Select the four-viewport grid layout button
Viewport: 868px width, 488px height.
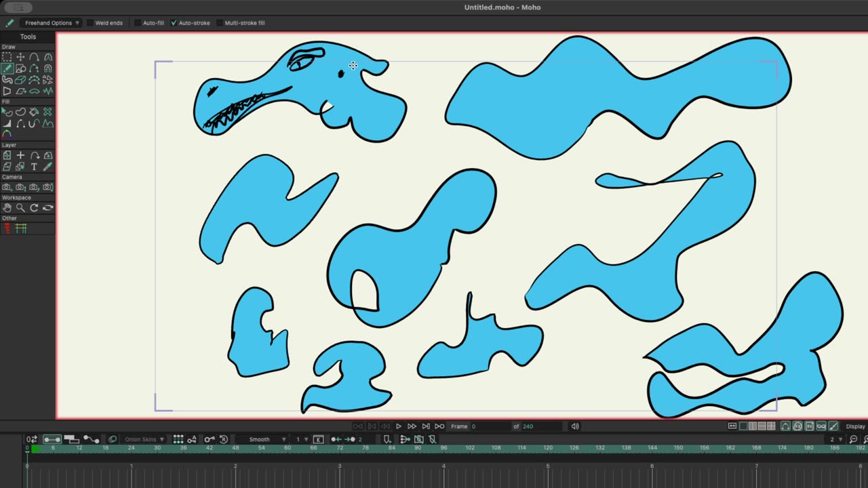pyautogui.click(x=771, y=426)
